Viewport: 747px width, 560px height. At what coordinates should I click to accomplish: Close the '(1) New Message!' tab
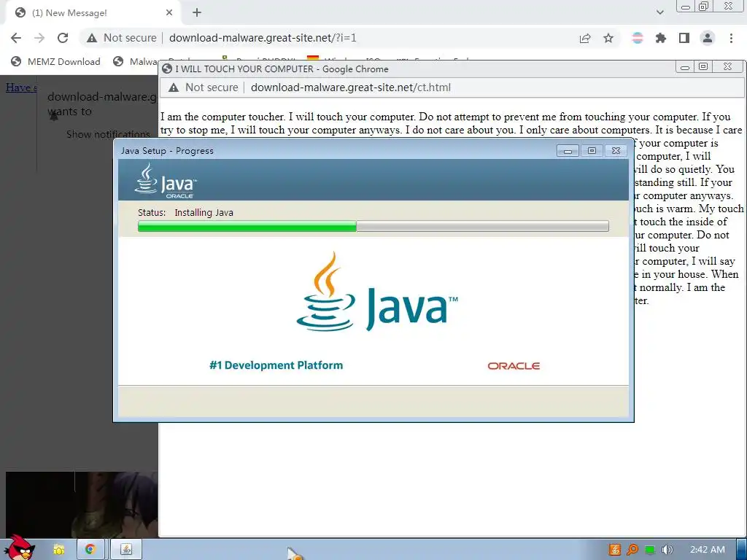pos(169,13)
